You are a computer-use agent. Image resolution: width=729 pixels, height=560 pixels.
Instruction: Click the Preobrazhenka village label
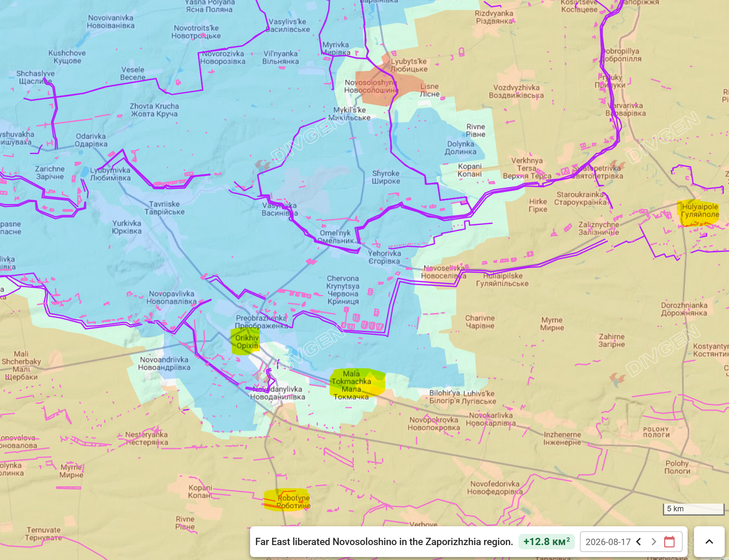(x=262, y=322)
